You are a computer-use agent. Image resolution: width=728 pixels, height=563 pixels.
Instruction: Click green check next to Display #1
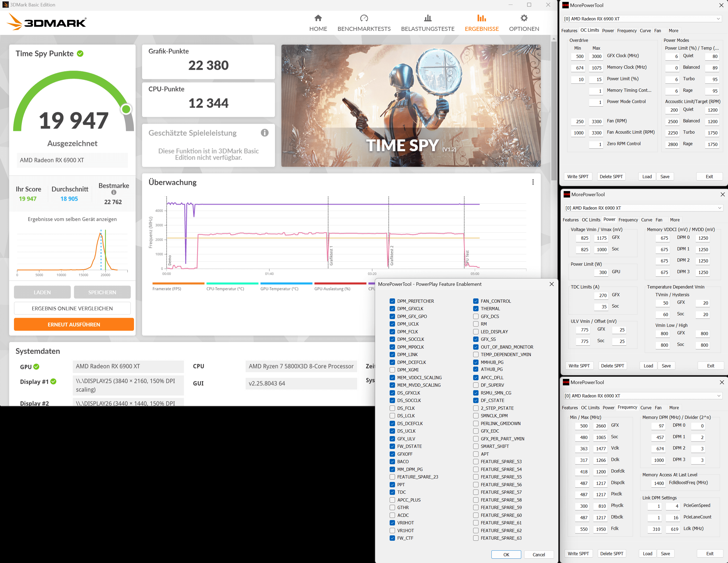click(53, 381)
